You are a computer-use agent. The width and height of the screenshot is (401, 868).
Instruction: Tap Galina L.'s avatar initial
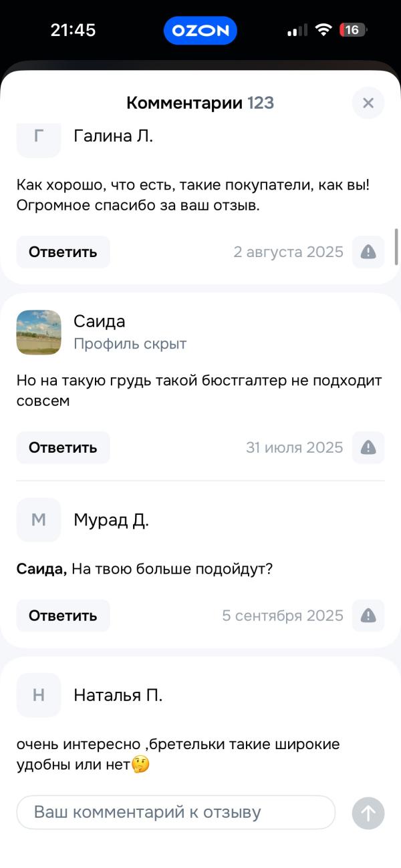click(x=39, y=138)
